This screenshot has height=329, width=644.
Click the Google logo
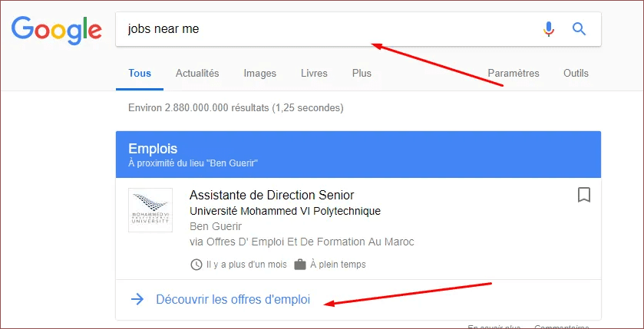pyautogui.click(x=56, y=29)
